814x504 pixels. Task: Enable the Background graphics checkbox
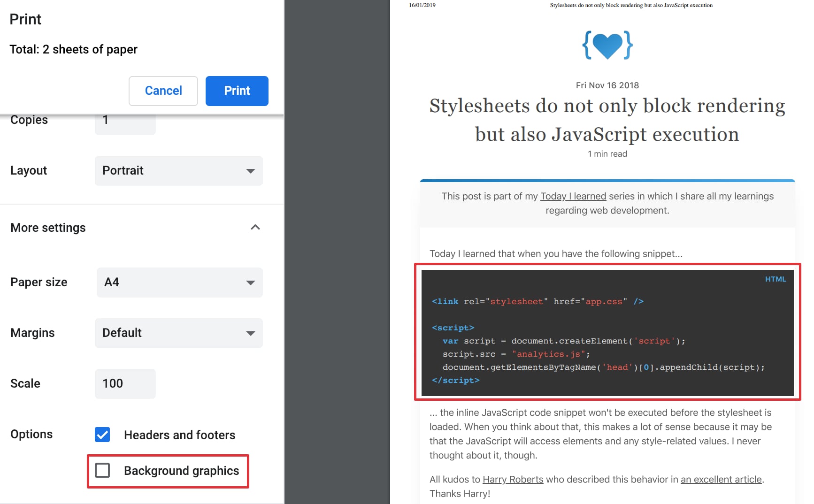[x=102, y=470]
